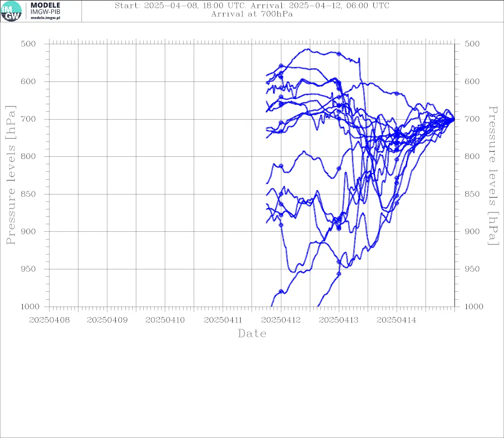
Task: Click the 20250414 date label
Action: tap(396, 320)
